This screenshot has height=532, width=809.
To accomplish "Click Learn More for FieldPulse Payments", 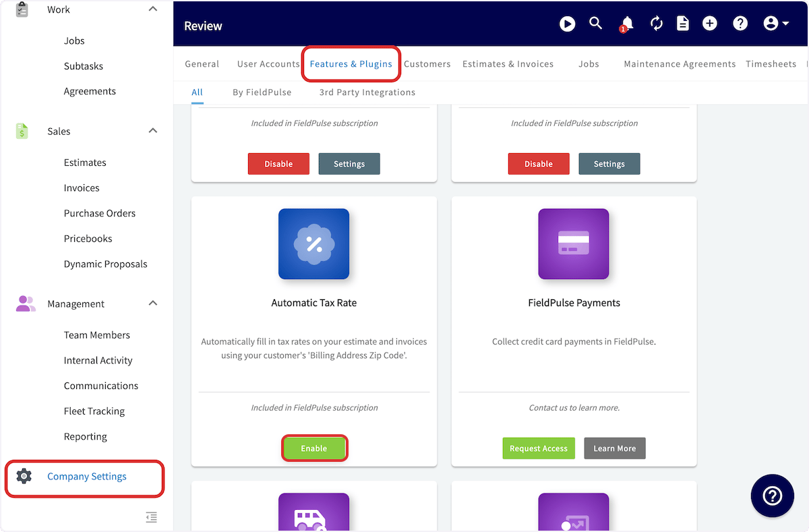I will (x=615, y=448).
